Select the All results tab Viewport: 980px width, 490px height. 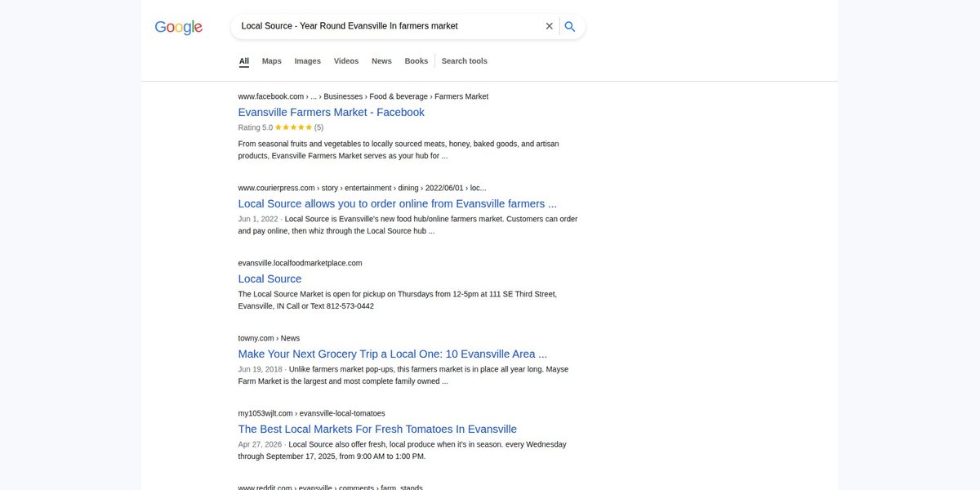tap(244, 61)
